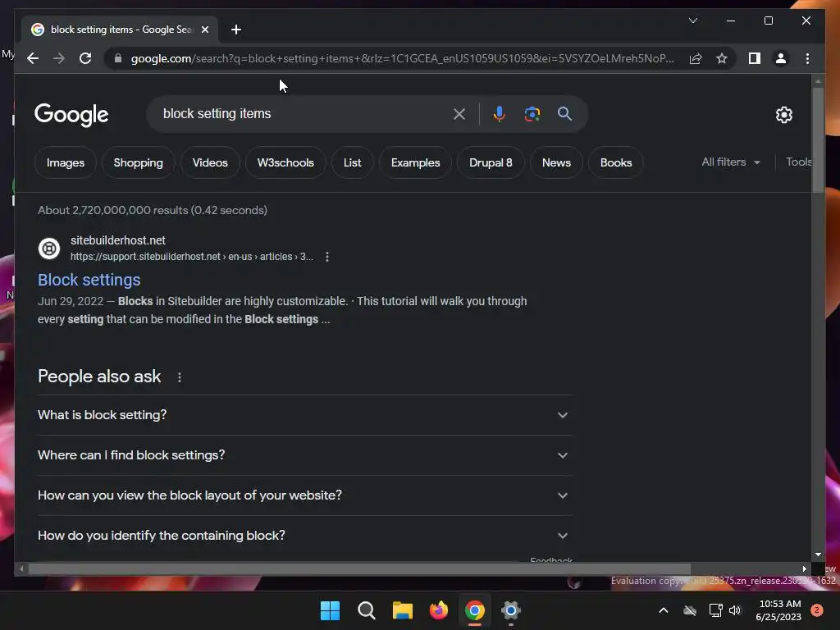Click scroll-down arrow on vertical scrollbar
This screenshot has width=840, height=630.
(x=818, y=555)
